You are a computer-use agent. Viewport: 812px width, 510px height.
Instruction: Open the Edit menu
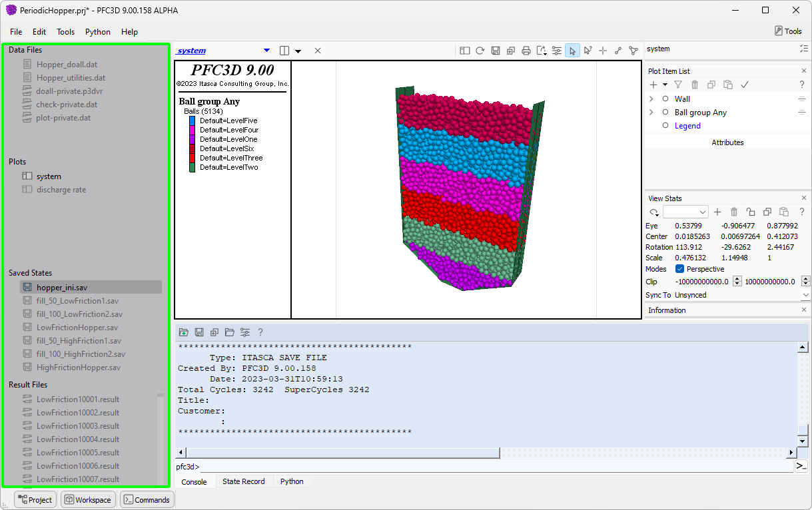tap(39, 31)
